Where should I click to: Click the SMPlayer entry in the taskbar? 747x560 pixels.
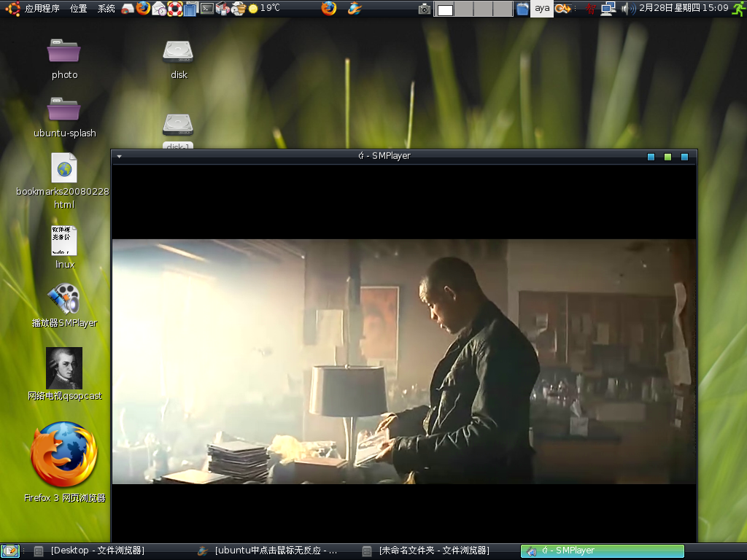(x=603, y=551)
